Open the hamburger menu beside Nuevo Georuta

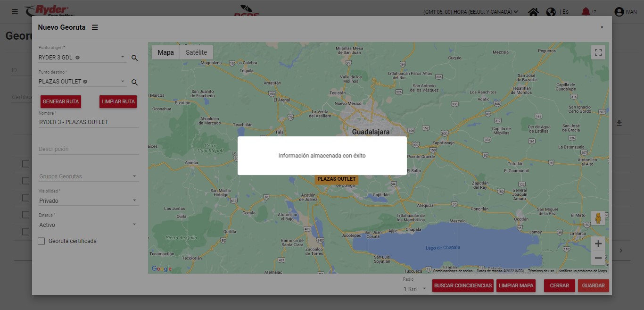tap(95, 27)
